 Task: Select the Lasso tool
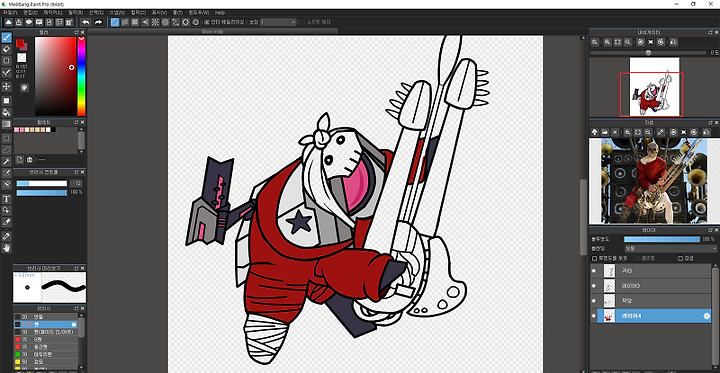[6, 149]
